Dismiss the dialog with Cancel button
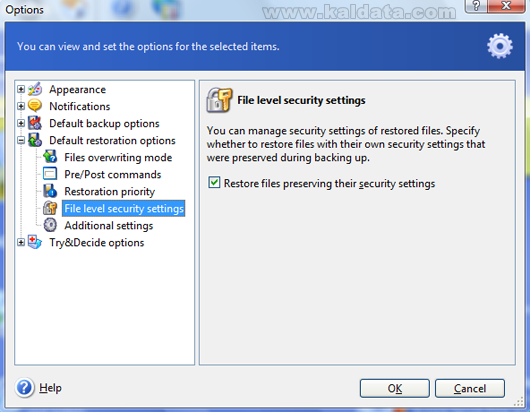The height and width of the screenshot is (412, 530). click(469, 388)
